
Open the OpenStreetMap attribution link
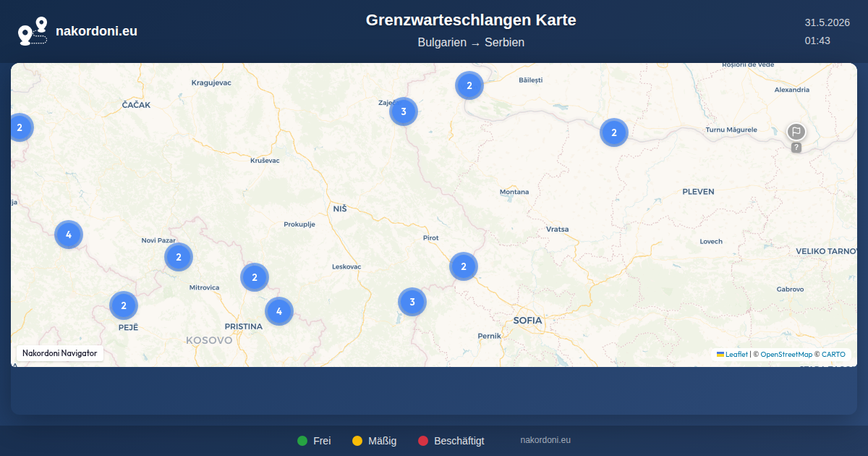(786, 355)
